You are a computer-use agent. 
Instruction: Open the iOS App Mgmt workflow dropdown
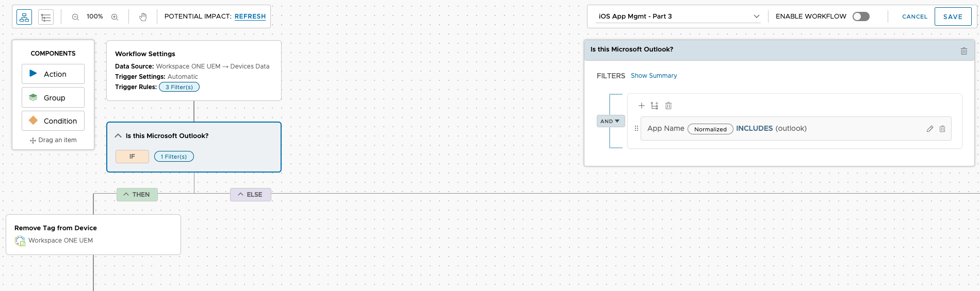678,16
